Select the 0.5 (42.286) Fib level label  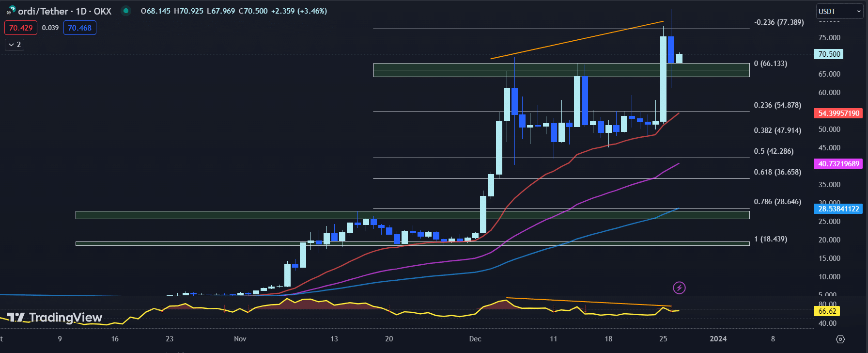pos(774,151)
